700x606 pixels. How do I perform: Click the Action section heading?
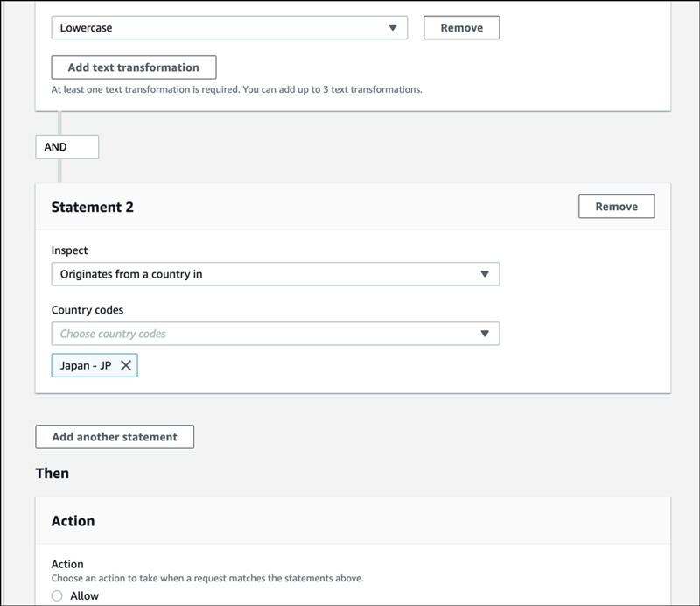(x=73, y=521)
